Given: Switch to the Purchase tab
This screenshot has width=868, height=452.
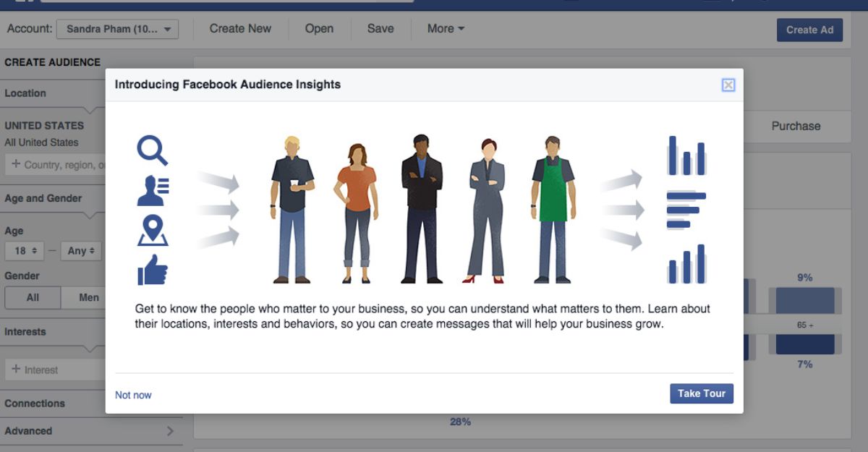Looking at the screenshot, I should point(796,126).
